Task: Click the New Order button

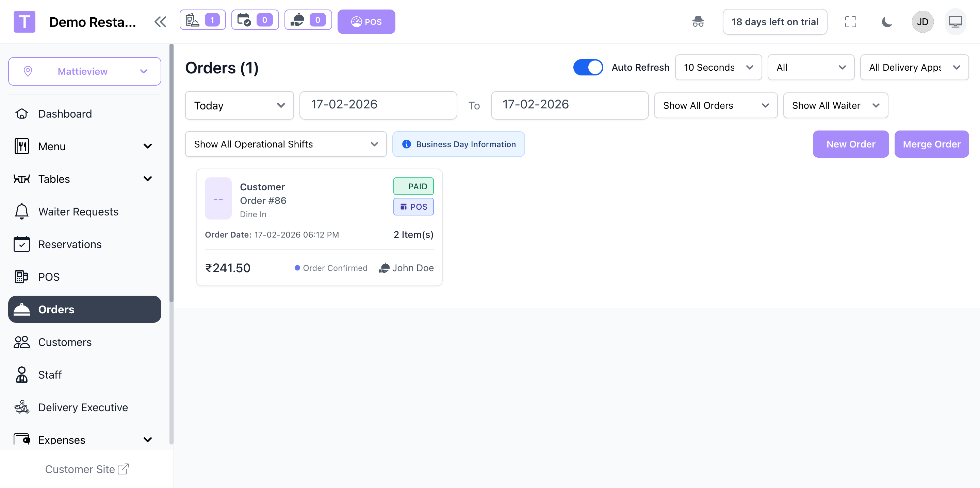Action: point(850,144)
